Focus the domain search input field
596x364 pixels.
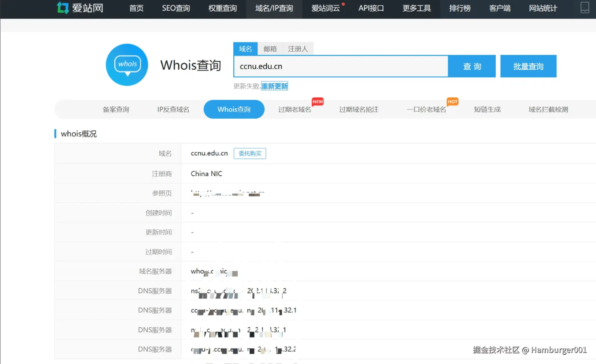point(341,66)
